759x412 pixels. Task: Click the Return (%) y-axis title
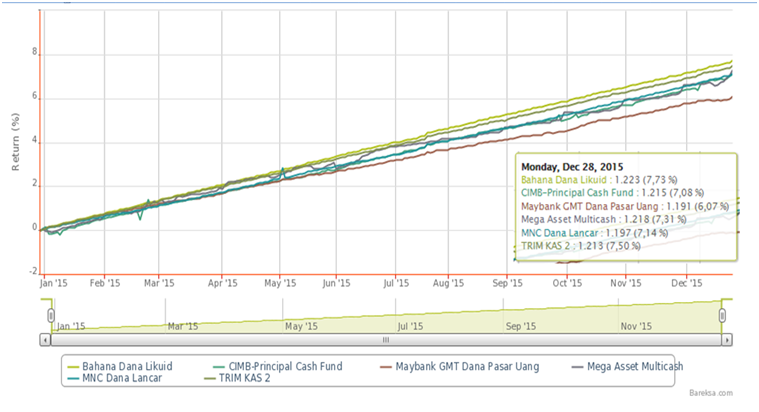[17, 140]
